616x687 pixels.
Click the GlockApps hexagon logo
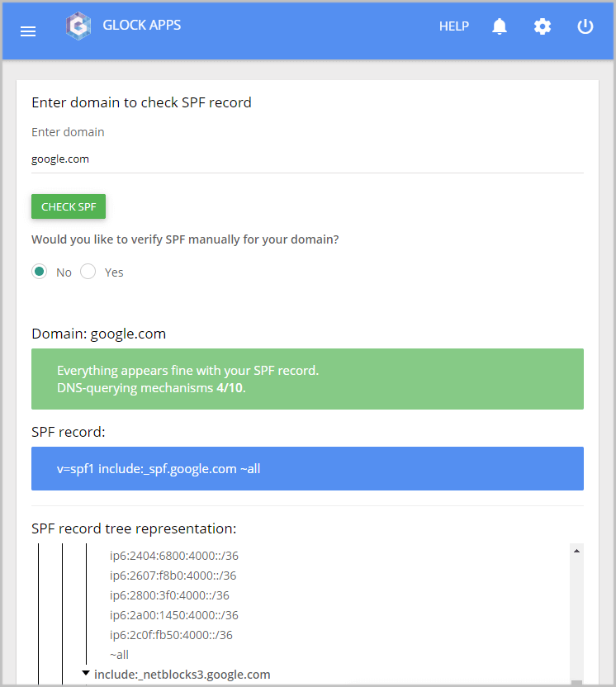pos(78,26)
